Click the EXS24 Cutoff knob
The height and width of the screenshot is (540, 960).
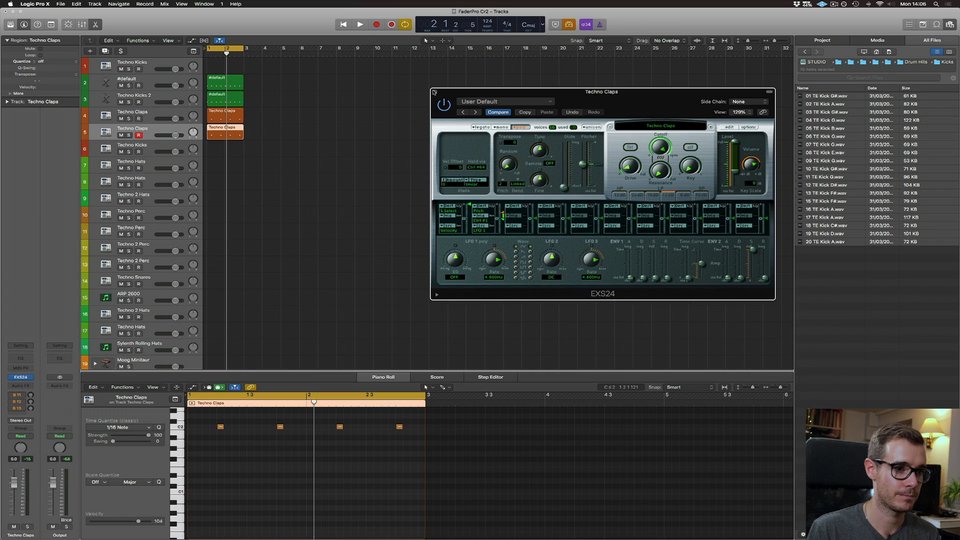pyautogui.click(x=660, y=147)
